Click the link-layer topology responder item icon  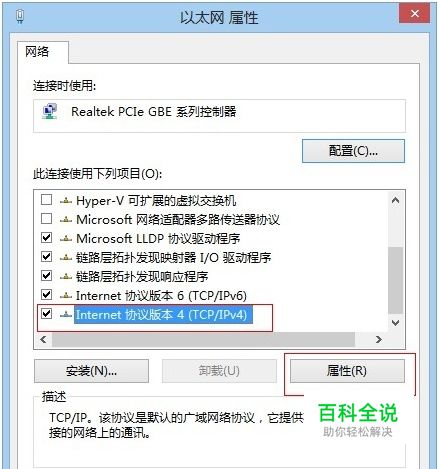66,277
